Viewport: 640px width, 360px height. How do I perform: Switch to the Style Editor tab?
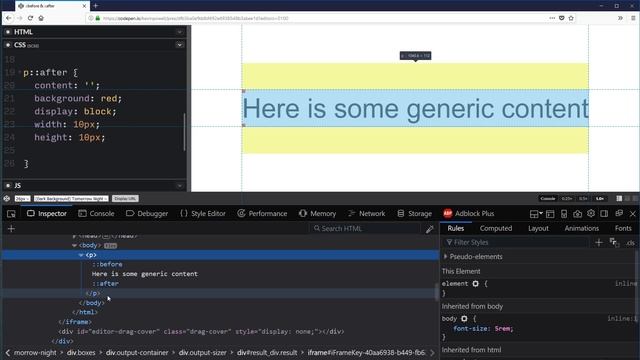pos(203,213)
